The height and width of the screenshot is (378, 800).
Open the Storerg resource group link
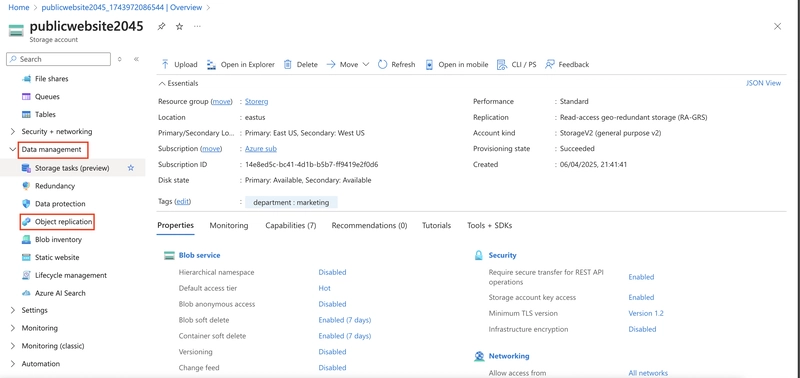coord(257,102)
